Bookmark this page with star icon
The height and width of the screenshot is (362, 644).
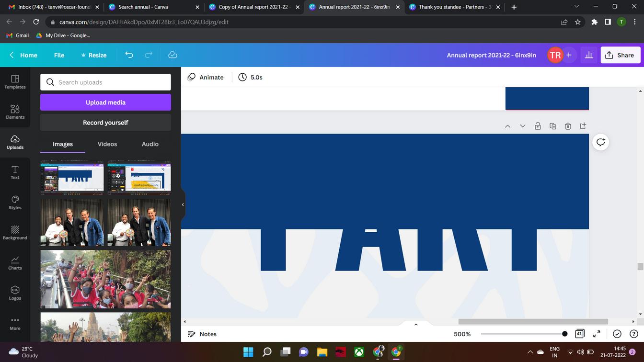click(x=578, y=22)
